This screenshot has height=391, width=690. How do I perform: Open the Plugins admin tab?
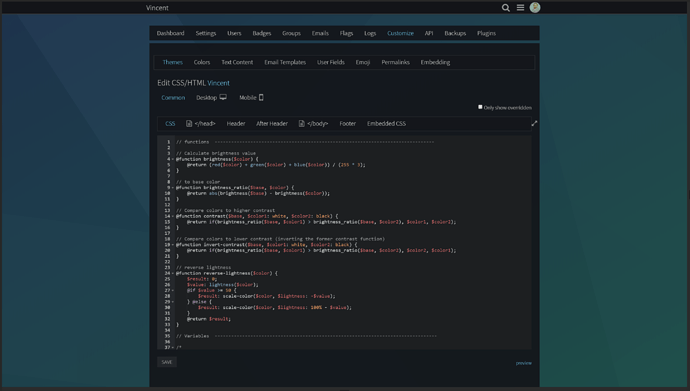[486, 33]
